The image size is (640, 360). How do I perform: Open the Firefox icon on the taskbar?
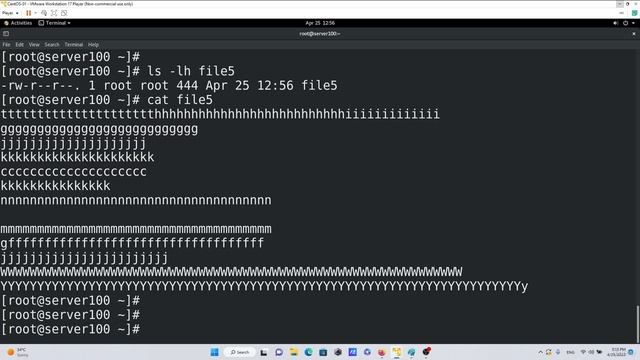pos(382,352)
